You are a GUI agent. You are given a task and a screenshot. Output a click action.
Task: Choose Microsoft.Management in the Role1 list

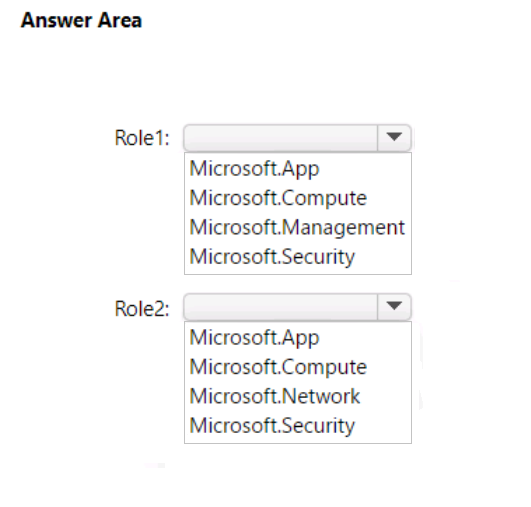(x=297, y=227)
